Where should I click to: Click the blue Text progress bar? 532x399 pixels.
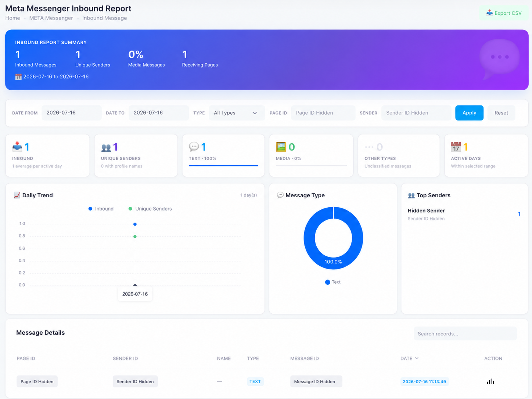coord(223,166)
